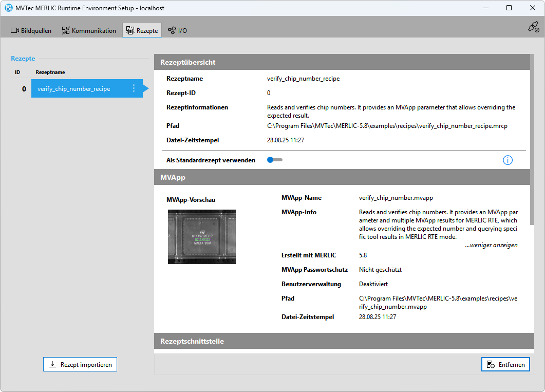Click the connection status icon in top-right
545x392 pixels.
533,27
